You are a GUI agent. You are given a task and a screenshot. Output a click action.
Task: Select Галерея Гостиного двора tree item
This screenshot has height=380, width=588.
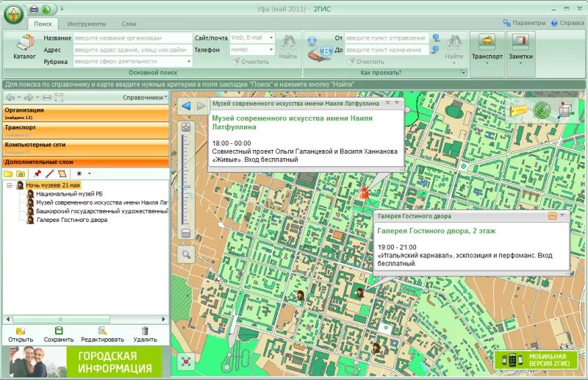71,220
